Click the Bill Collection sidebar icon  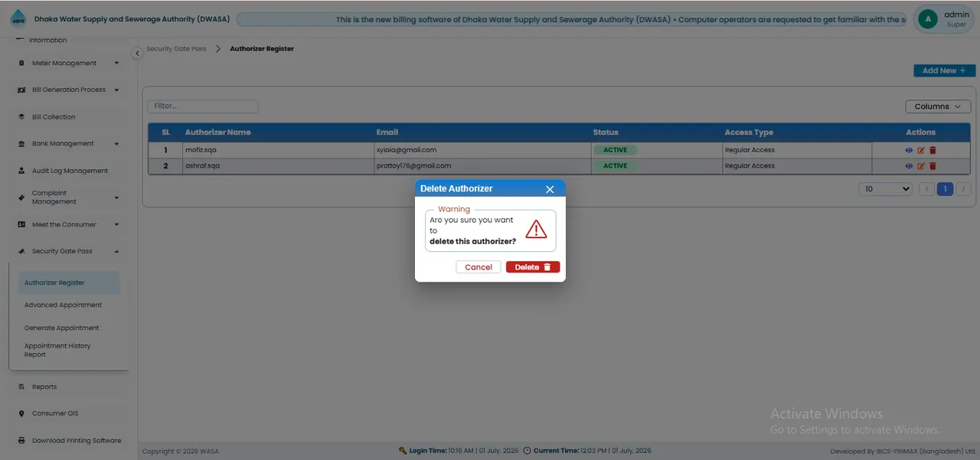[21, 117]
